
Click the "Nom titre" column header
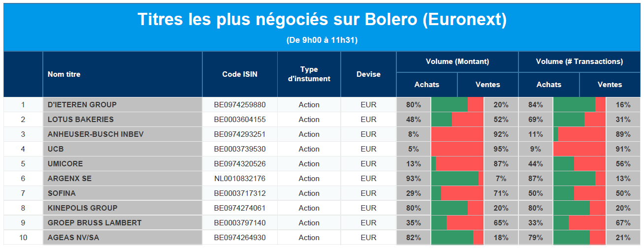pyautogui.click(x=64, y=74)
